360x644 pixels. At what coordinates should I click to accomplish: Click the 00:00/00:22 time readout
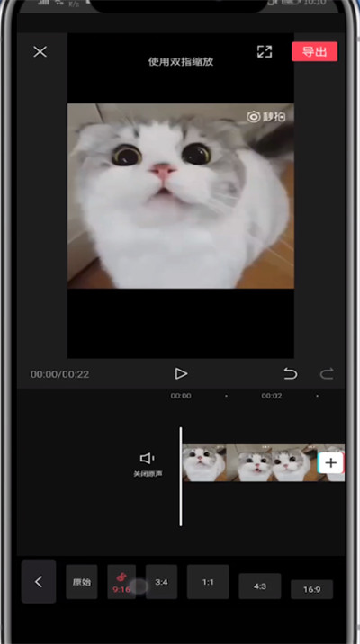point(59,374)
